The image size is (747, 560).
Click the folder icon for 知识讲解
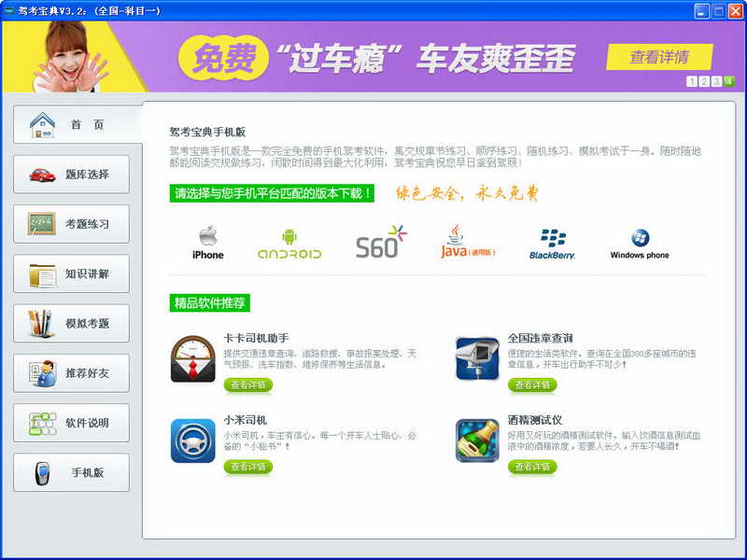tap(42, 274)
